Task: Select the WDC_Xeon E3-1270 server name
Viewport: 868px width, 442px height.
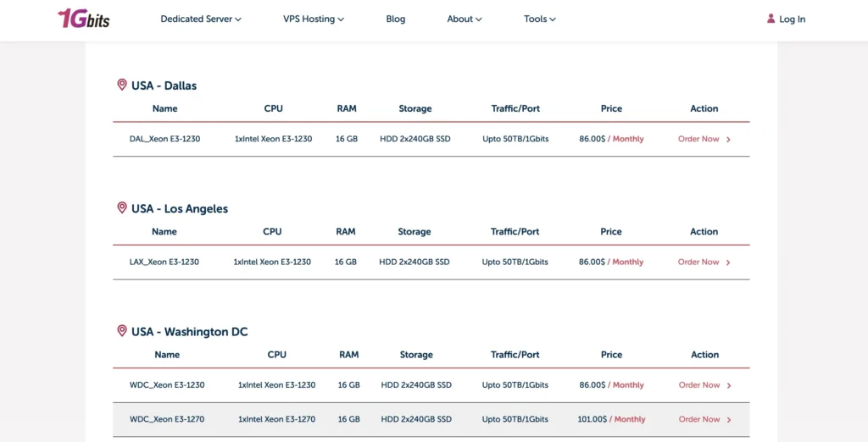Action: [167, 419]
